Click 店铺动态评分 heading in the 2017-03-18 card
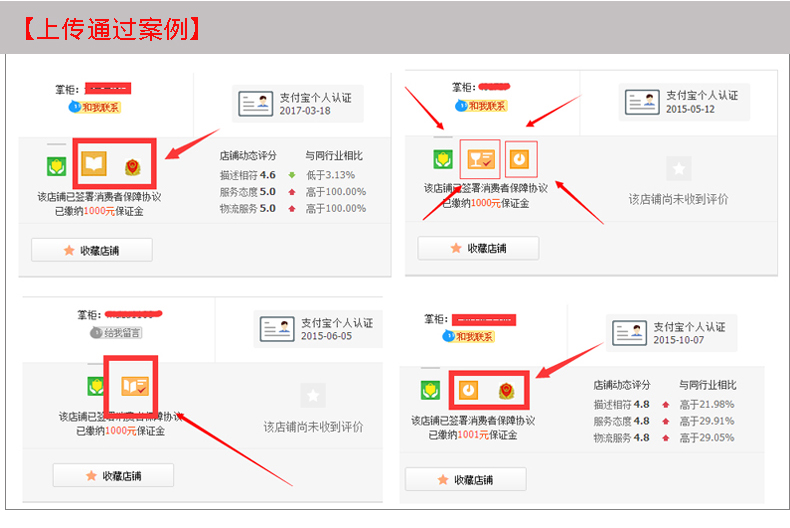This screenshot has width=790, height=528. pyautogui.click(x=248, y=156)
